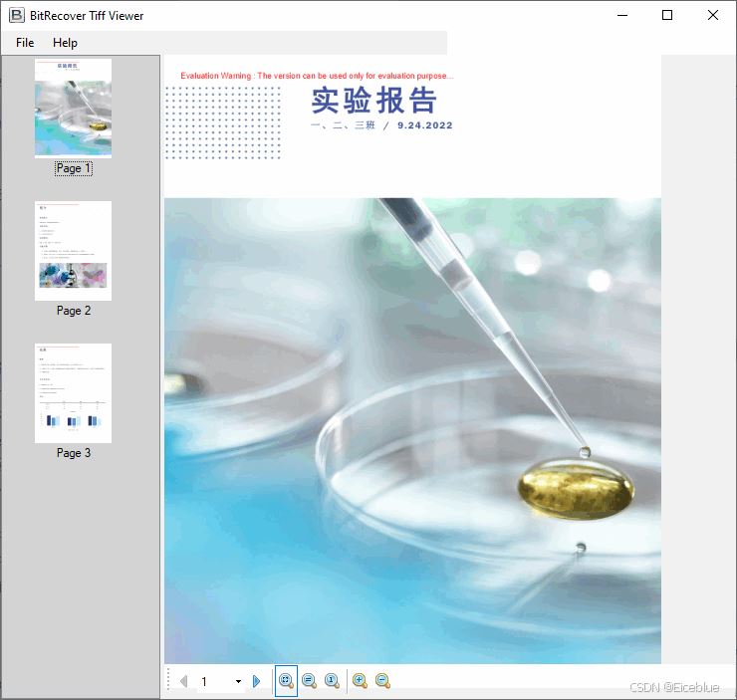
Task: Zoom in using the plus magnifier
Action: tap(361, 681)
